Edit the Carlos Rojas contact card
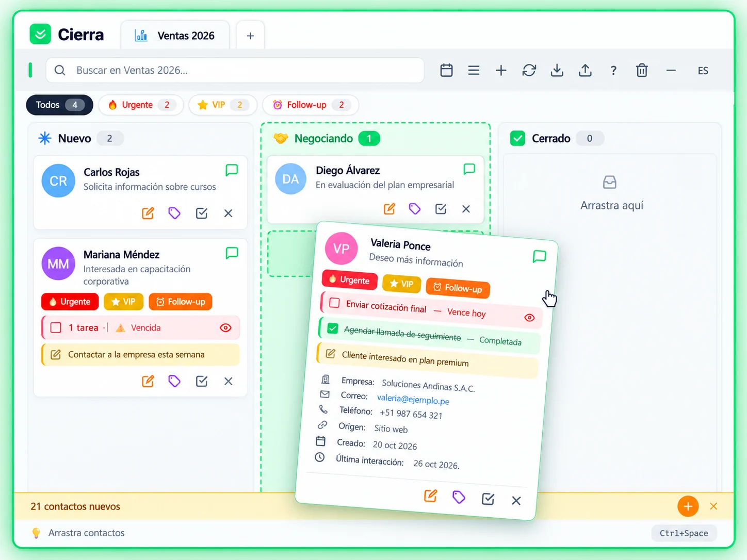 [148, 213]
